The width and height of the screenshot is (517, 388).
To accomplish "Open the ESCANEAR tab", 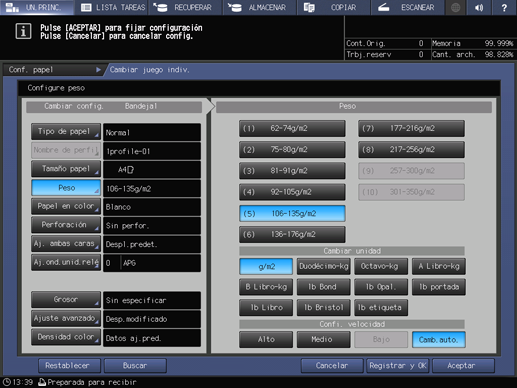I will tap(407, 7).
